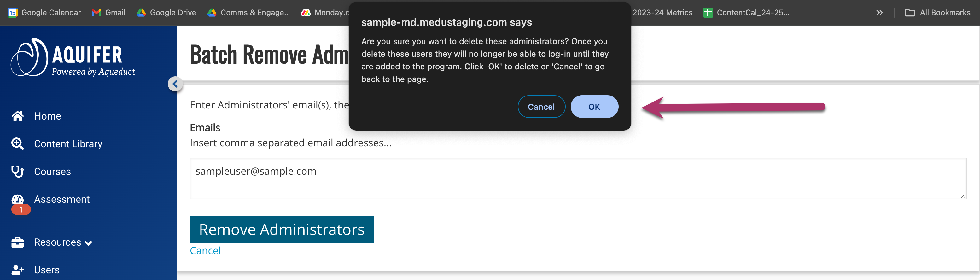Click the Home house icon in sidebar
This screenshot has height=280, width=980.
pos(18,116)
